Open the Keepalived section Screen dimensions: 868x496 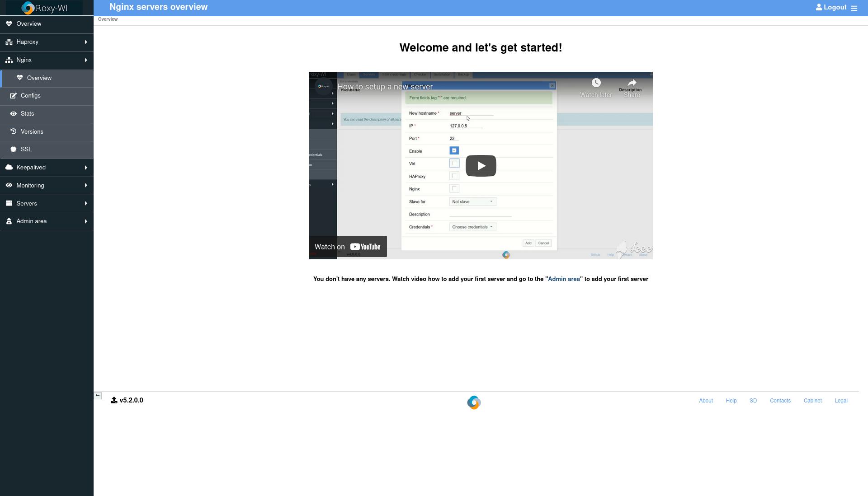click(47, 168)
